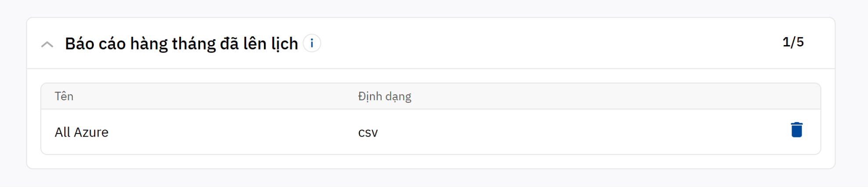Click the "All Azure" text

coord(82,132)
